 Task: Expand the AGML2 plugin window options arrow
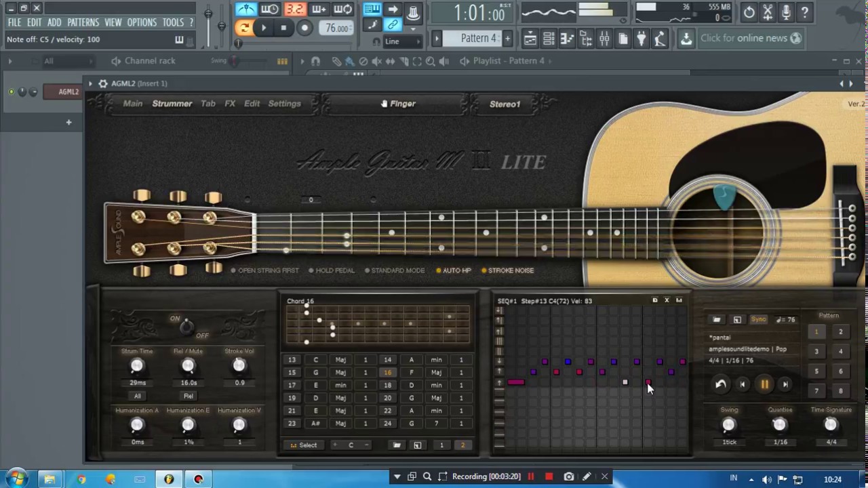(x=90, y=83)
